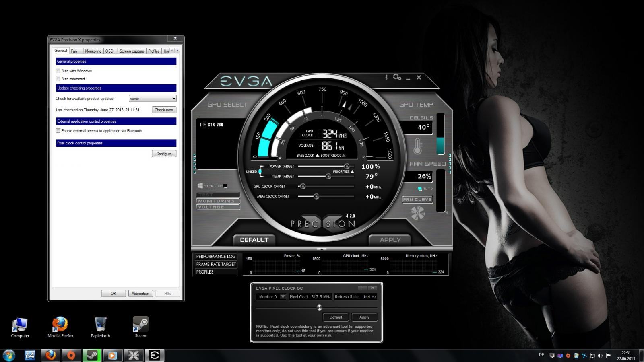Open Steam desktop shortcut
The height and width of the screenshot is (362, 644).
[140, 327]
